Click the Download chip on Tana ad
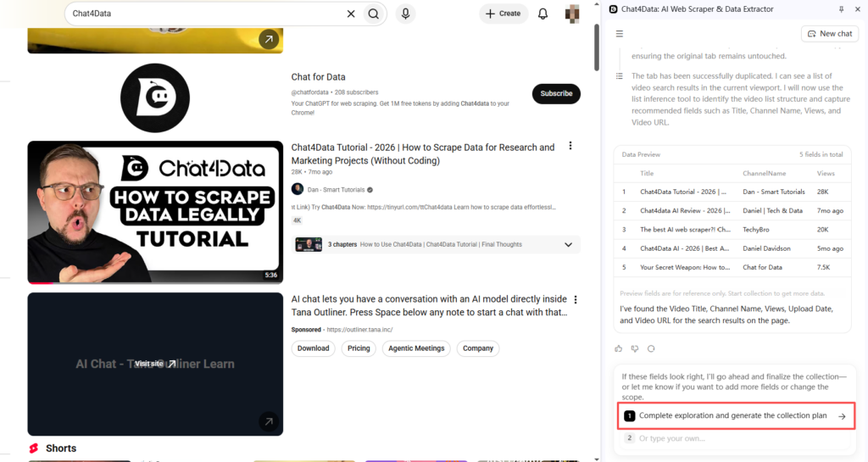The width and height of the screenshot is (868, 462). click(x=314, y=348)
